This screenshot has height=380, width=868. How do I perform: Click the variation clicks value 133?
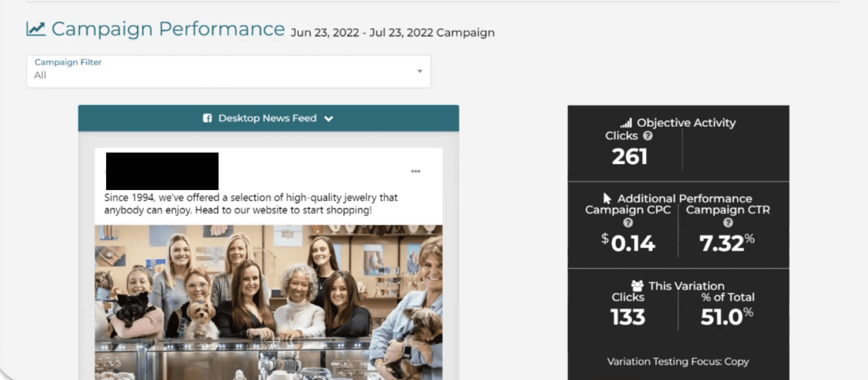[x=628, y=317]
